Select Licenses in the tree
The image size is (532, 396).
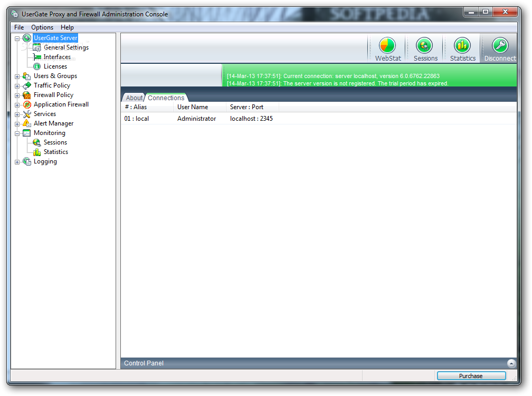[55, 66]
